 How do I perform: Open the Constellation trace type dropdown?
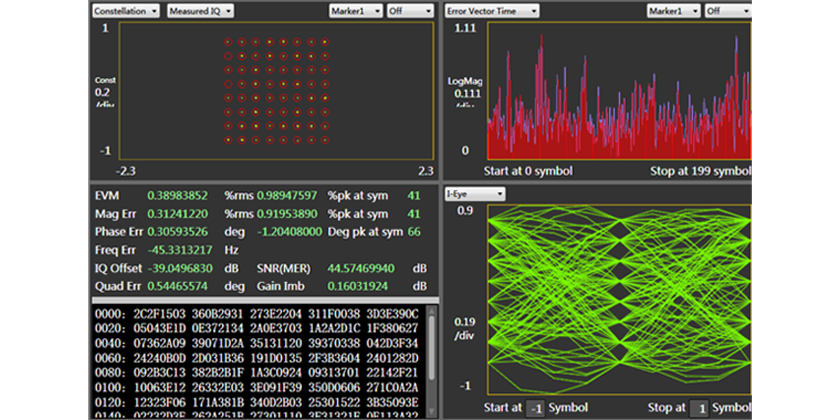click(125, 11)
